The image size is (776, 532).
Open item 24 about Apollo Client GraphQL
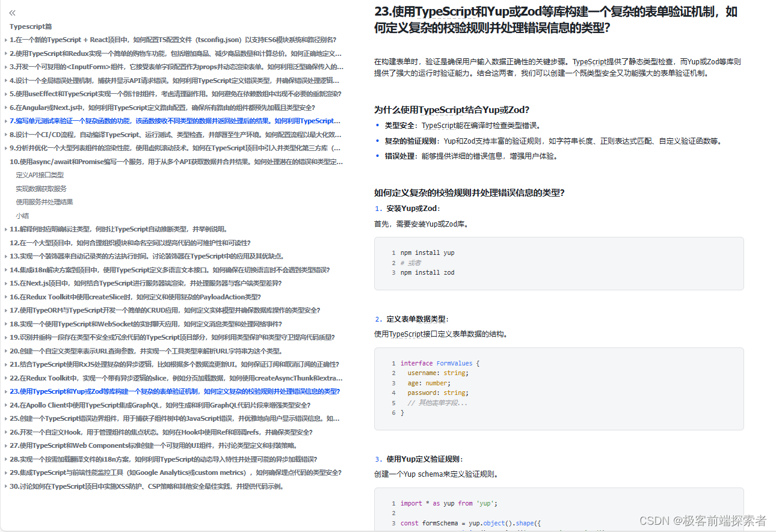[160, 405]
